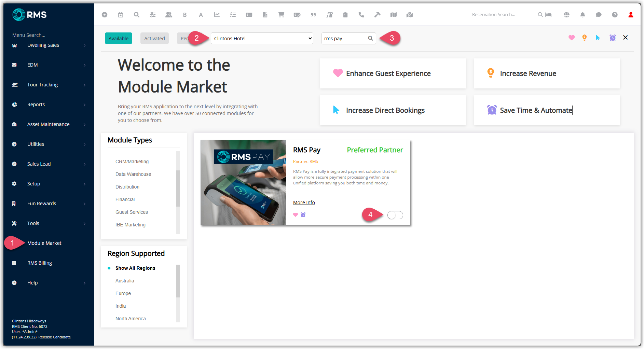644x349 pixels.
Task: Switch to the Activated tab
Action: (154, 38)
